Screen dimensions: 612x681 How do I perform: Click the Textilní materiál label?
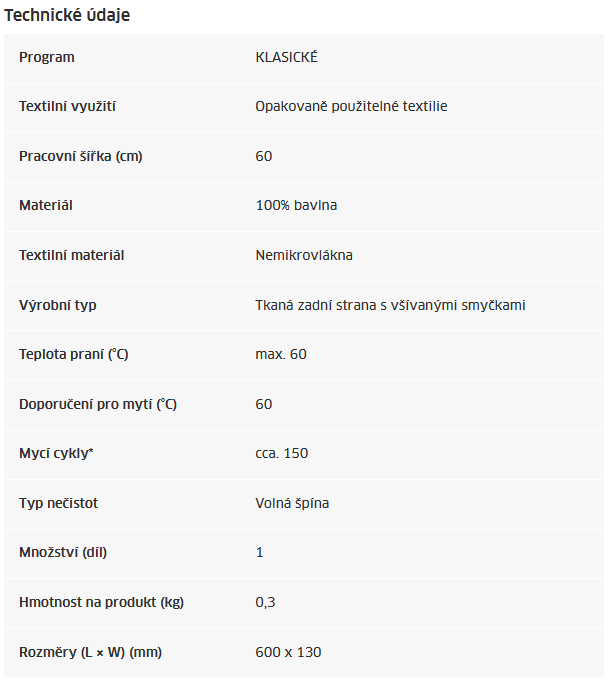pyautogui.click(x=72, y=255)
